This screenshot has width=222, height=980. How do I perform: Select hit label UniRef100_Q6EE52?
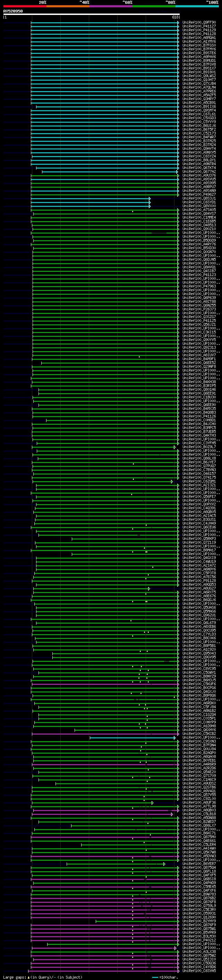pos(199,363)
